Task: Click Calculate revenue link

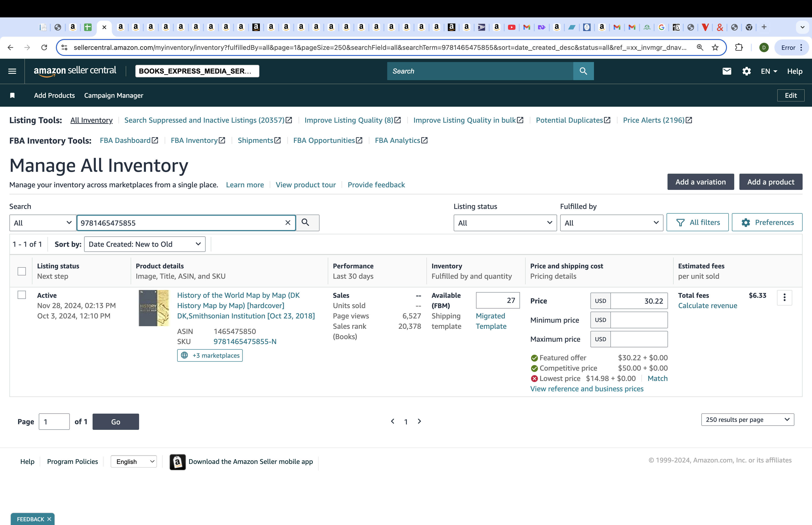Action: pos(707,306)
